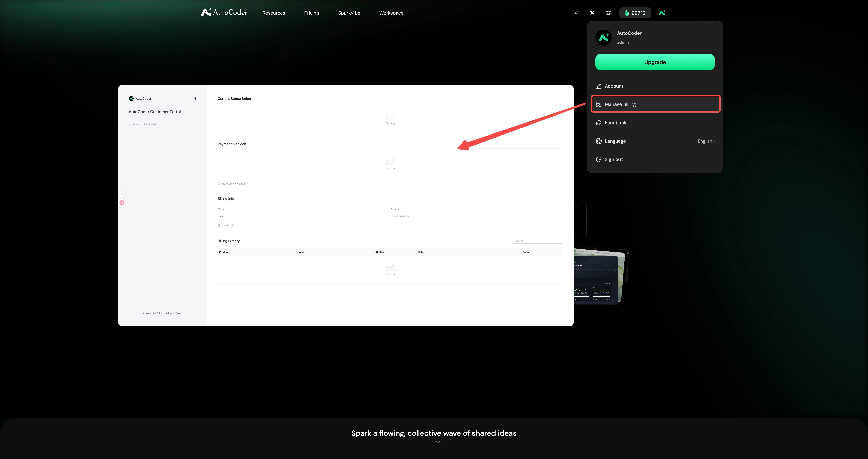This screenshot has width=868, height=459.
Task: Click the pink translate floating icon
Action: click(122, 203)
